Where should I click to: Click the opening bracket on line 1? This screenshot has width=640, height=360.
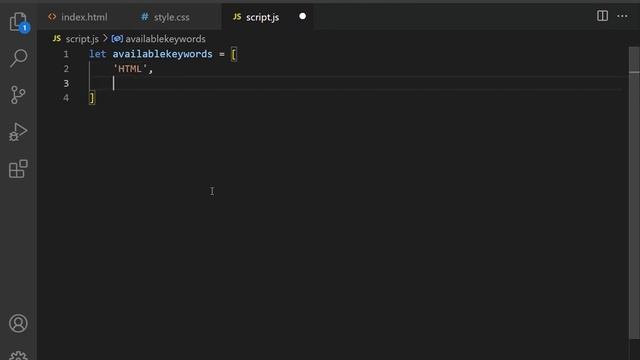coord(234,54)
